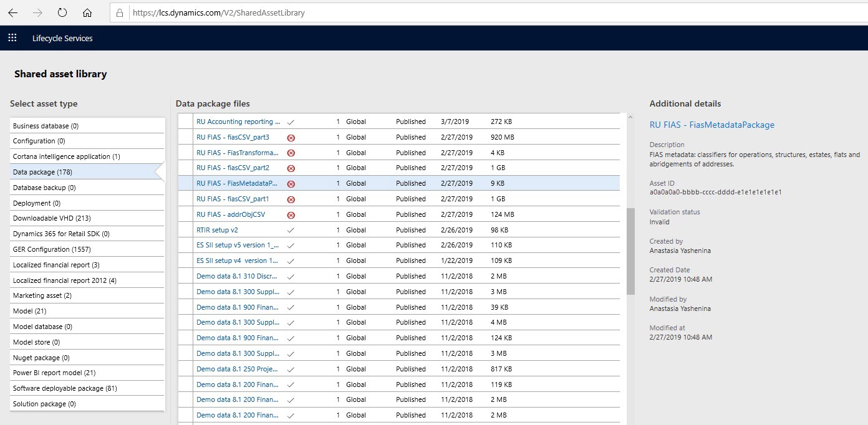Select row checkbox cell for addrObjCSV
Image resolution: width=868 pixels, height=425 pixels.
185,214
